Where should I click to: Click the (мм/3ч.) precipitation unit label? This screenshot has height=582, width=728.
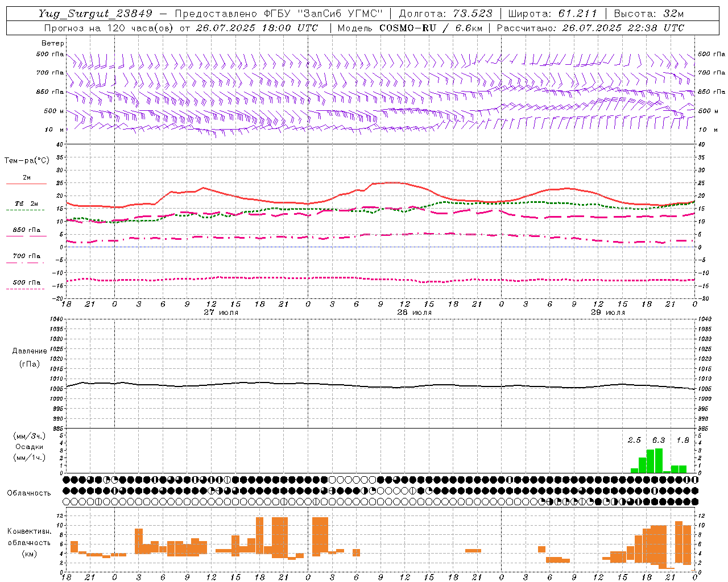(x=30, y=436)
